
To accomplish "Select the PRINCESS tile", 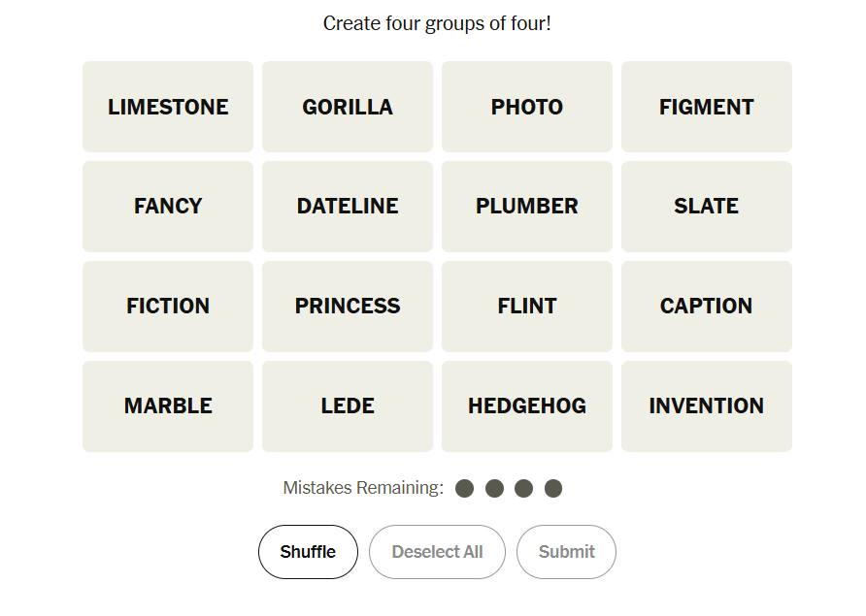I will coord(348,307).
